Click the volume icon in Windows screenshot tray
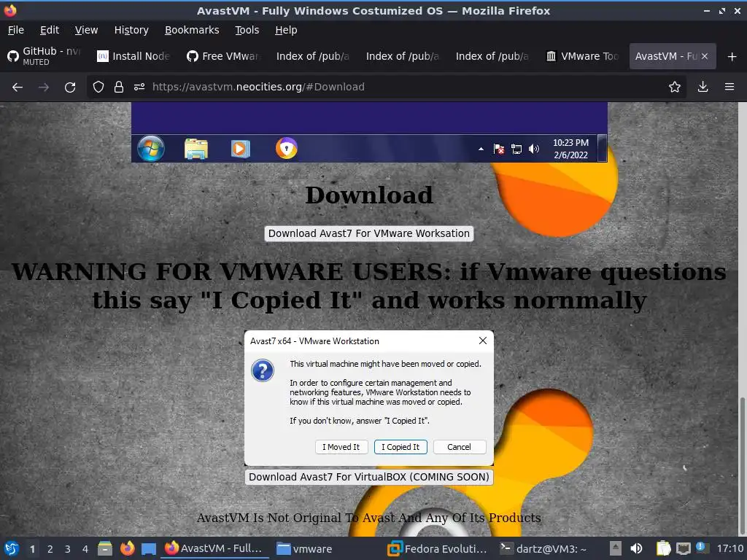This screenshot has width=747, height=560. tap(534, 149)
